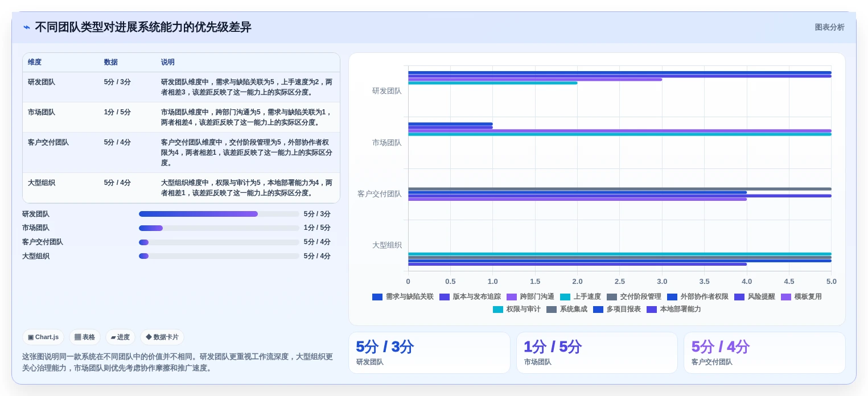Click the 市场团队 progress bar
The height and width of the screenshot is (396, 868).
(219, 228)
